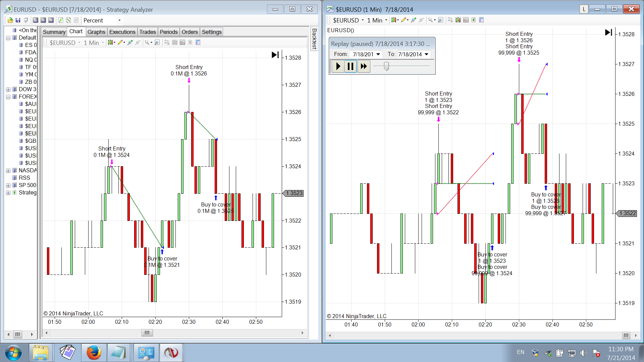
Task: Open the chart style candlestick icon in Replay window
Action: point(394,20)
